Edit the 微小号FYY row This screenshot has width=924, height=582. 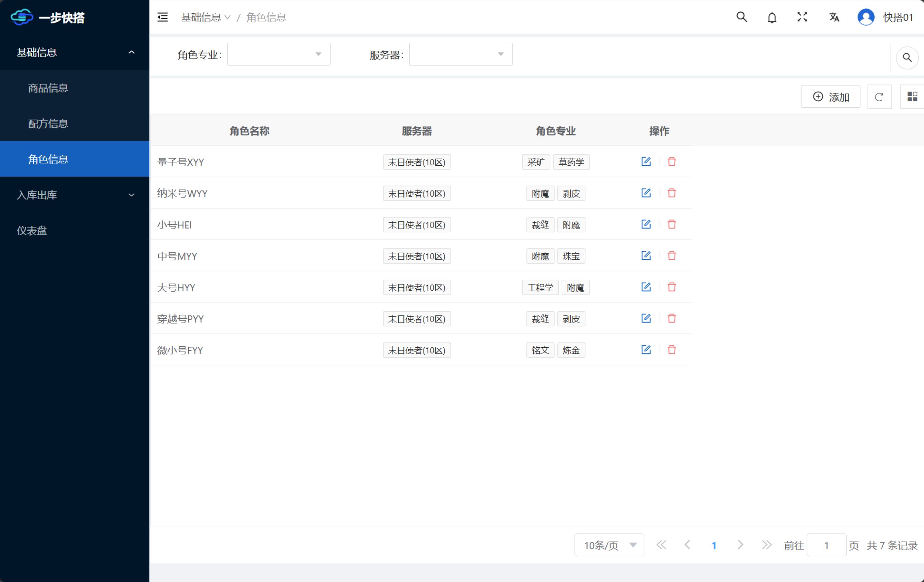click(646, 350)
